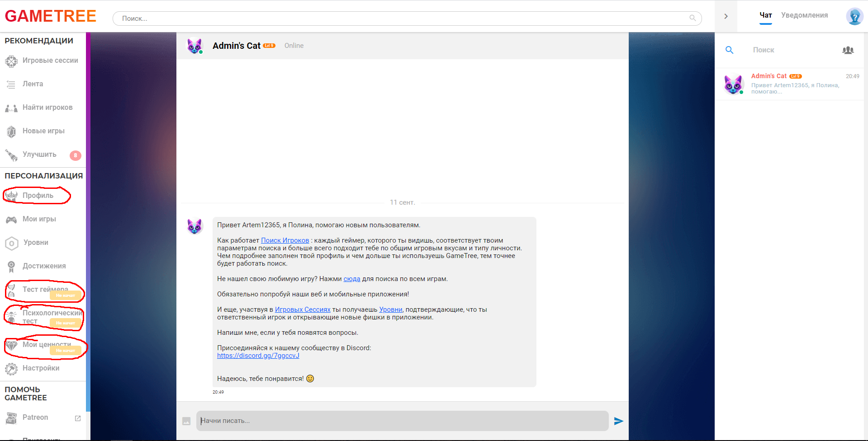Open Patreon external link icon
Viewport: 868px width, 441px height.
tap(78, 418)
